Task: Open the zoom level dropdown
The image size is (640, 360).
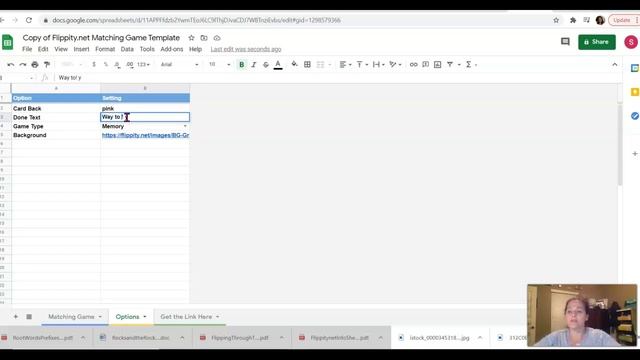Action: pyautogui.click(x=71, y=64)
